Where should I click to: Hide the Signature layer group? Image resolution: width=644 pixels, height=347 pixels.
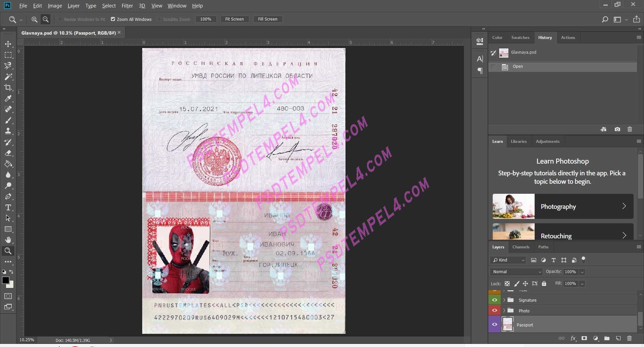[495, 300]
